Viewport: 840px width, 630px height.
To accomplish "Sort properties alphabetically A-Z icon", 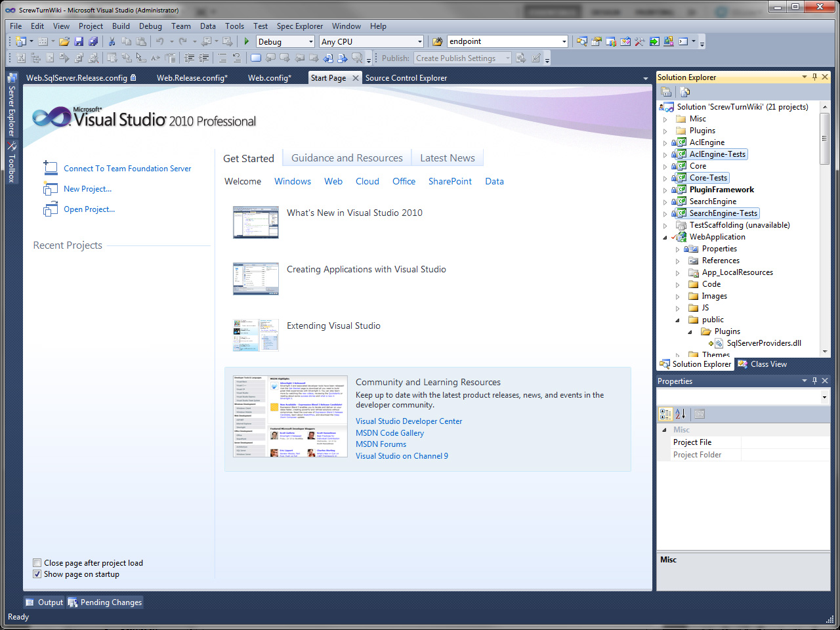I will click(681, 413).
